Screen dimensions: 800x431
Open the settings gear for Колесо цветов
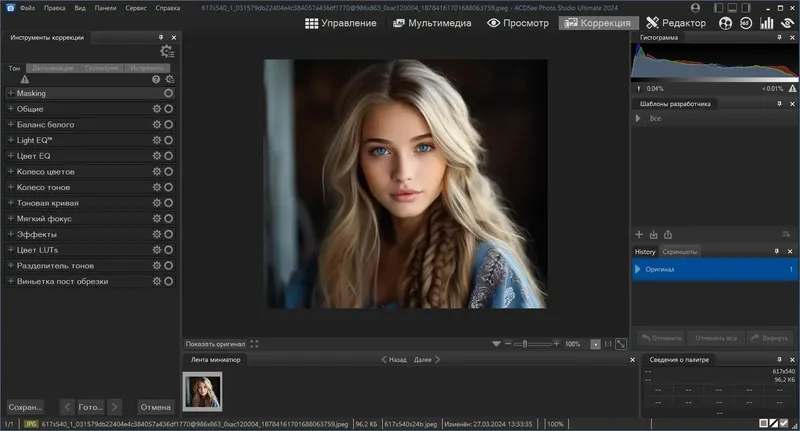pyautogui.click(x=157, y=171)
